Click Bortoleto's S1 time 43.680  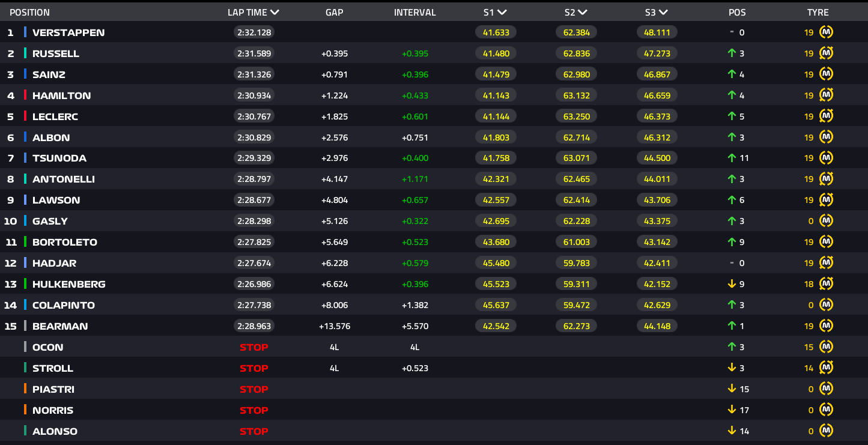496,242
